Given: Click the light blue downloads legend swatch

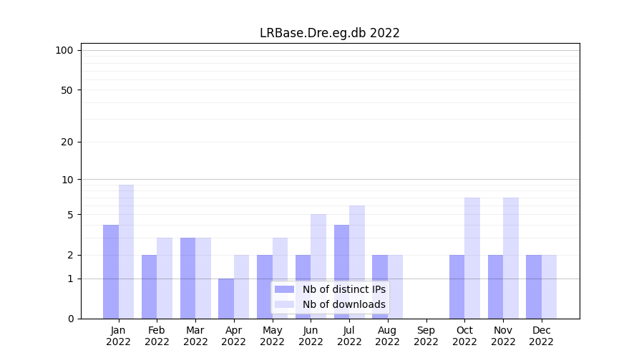Looking at the screenshot, I should tap(284, 304).
